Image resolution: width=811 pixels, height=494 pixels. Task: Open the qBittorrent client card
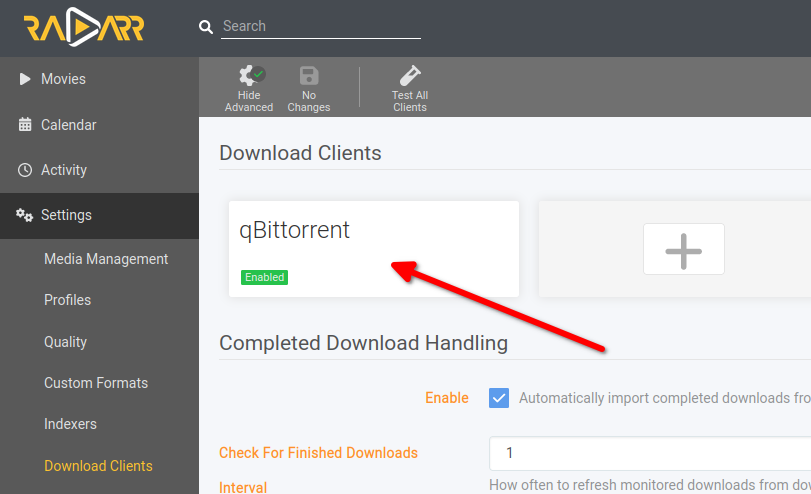point(374,249)
